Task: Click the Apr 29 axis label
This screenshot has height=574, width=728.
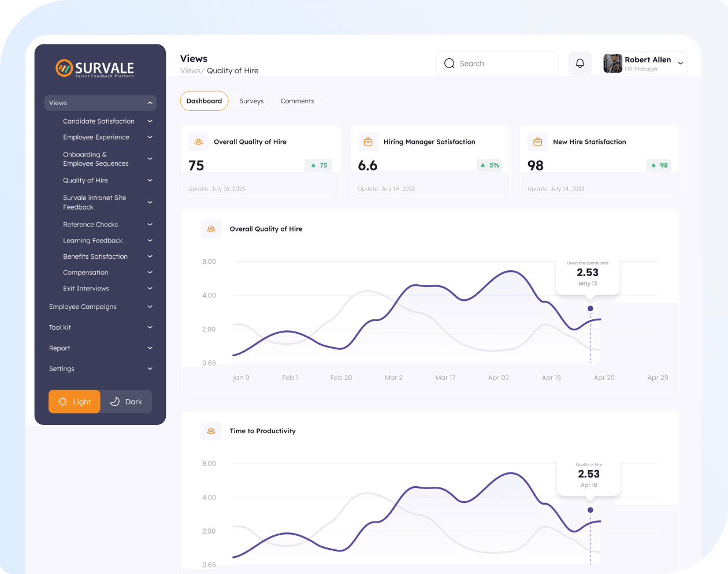Action: [x=658, y=378]
